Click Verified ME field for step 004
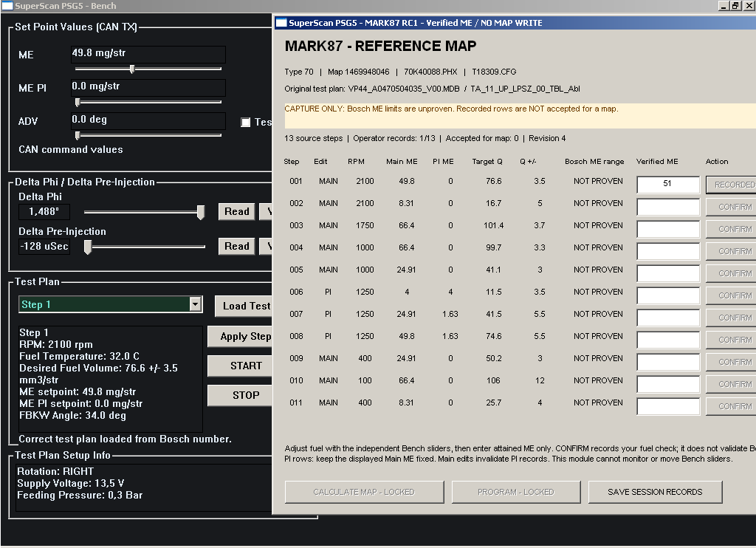 668,251
